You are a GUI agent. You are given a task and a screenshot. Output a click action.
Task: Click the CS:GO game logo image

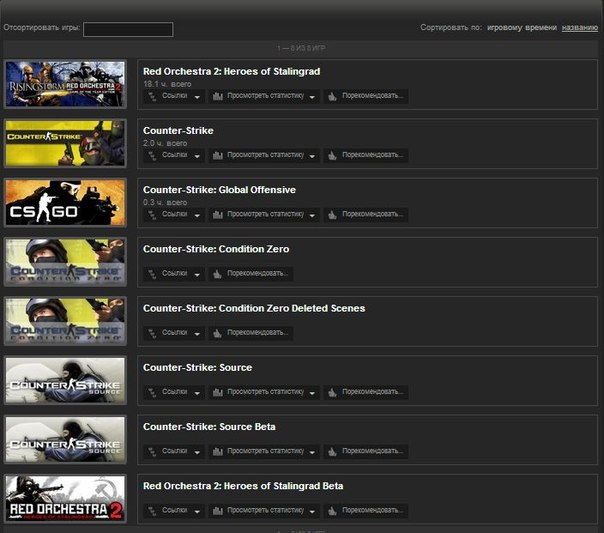coord(65,203)
